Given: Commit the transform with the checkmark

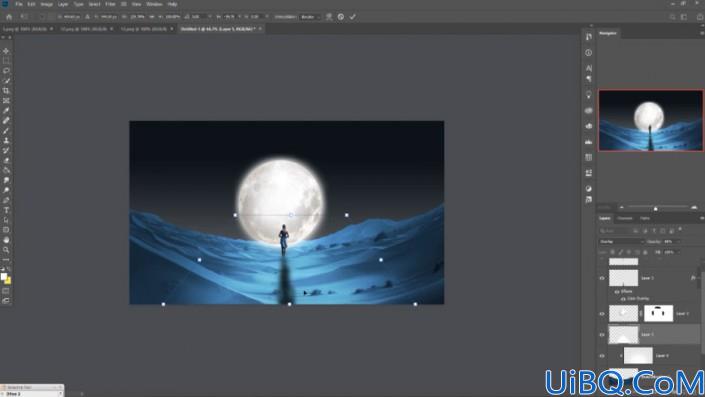Looking at the screenshot, I should (x=352, y=17).
